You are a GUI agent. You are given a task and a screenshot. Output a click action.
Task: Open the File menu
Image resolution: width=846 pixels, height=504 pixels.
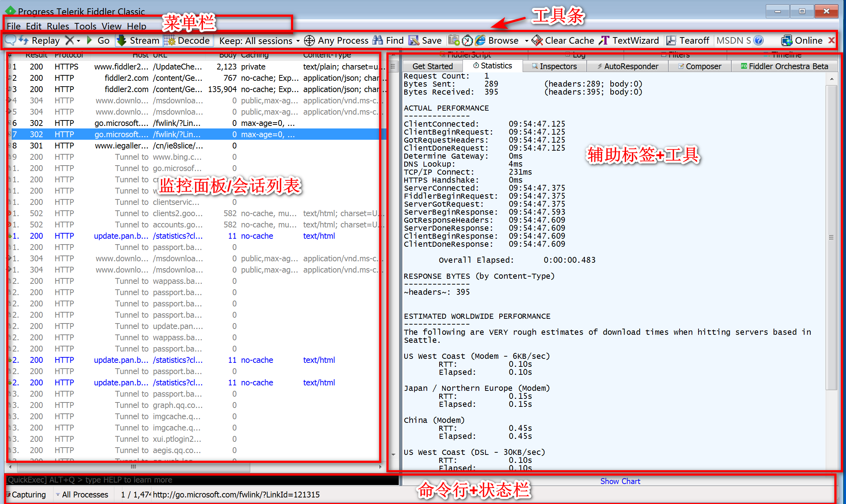13,26
